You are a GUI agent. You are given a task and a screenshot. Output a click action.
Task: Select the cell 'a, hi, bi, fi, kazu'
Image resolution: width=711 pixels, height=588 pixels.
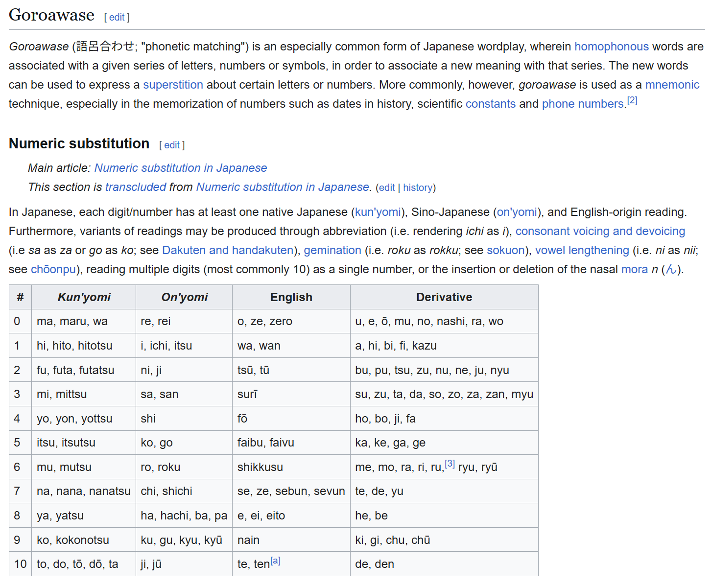pyautogui.click(x=444, y=346)
